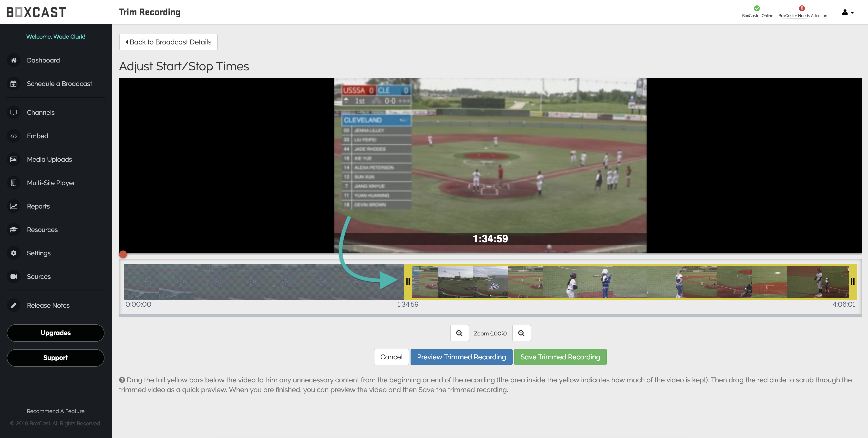
Task: Click the Embed code icon
Action: pos(13,136)
